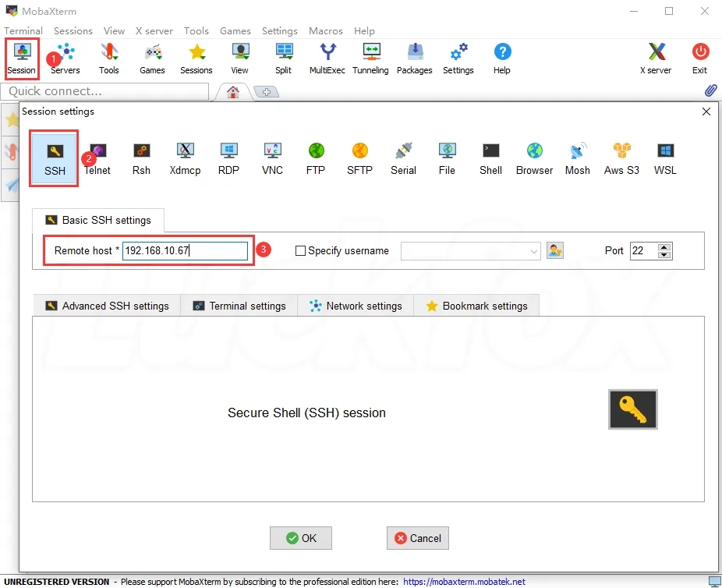
Task: Click the home tab
Action: [x=233, y=92]
